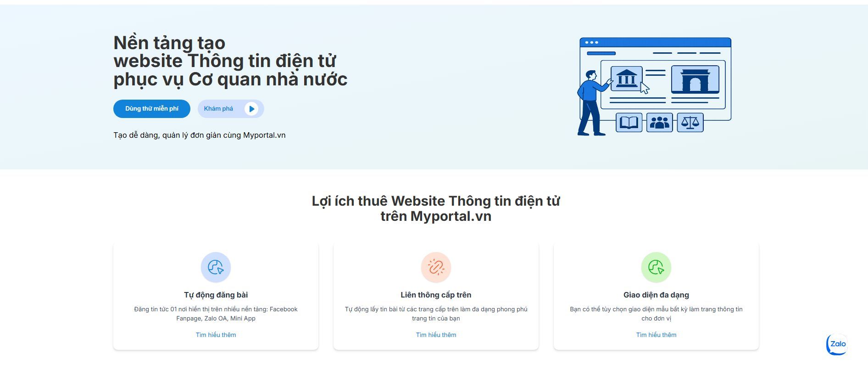The image size is (868, 365).
Task: Open the Zalo chat widget
Action: click(837, 344)
